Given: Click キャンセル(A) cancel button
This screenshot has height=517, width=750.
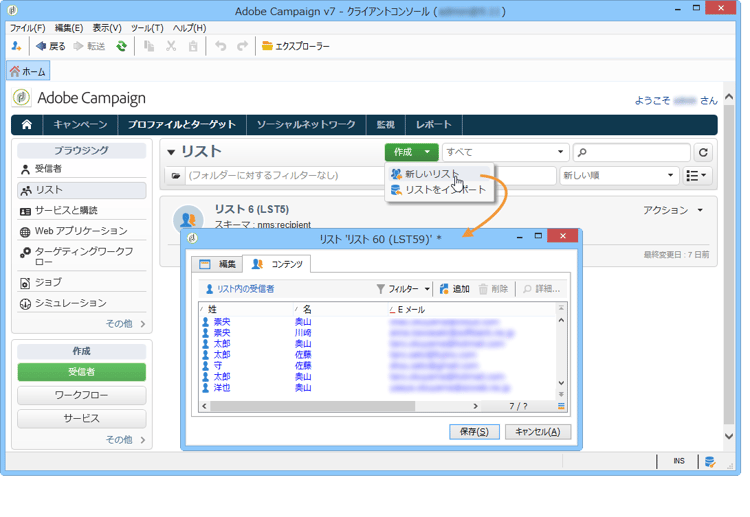Looking at the screenshot, I should point(538,432).
